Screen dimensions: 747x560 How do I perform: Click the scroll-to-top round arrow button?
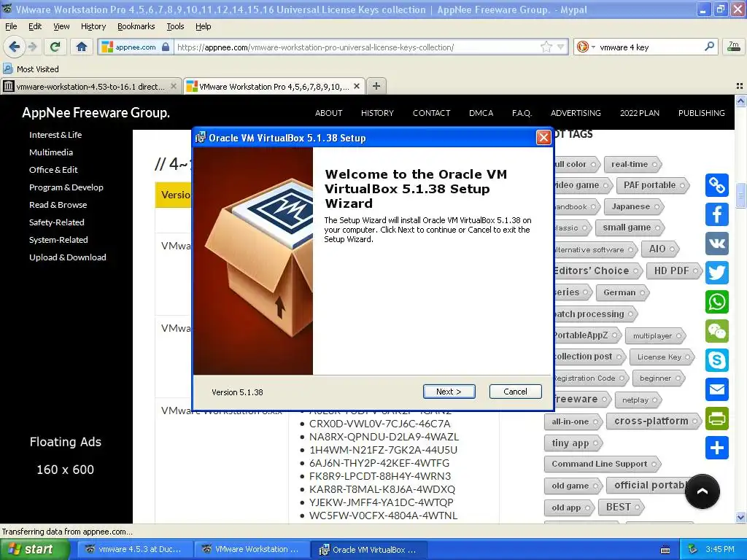703,491
